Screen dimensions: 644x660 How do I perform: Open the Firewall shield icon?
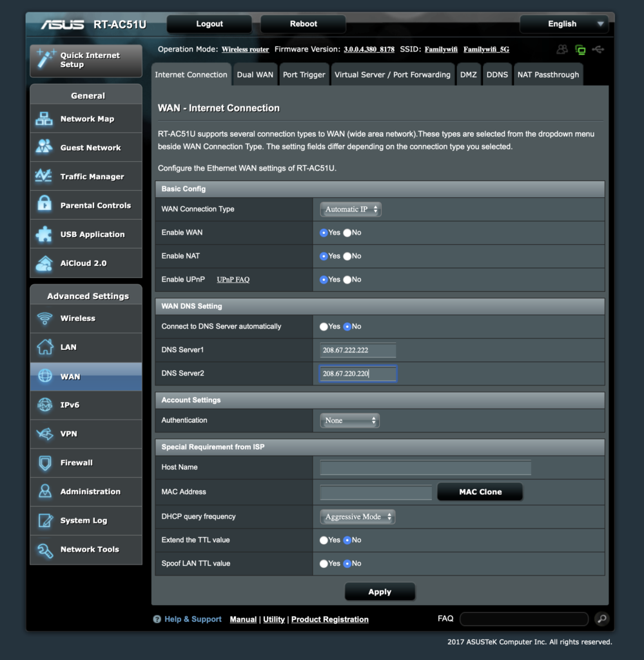[x=44, y=463]
